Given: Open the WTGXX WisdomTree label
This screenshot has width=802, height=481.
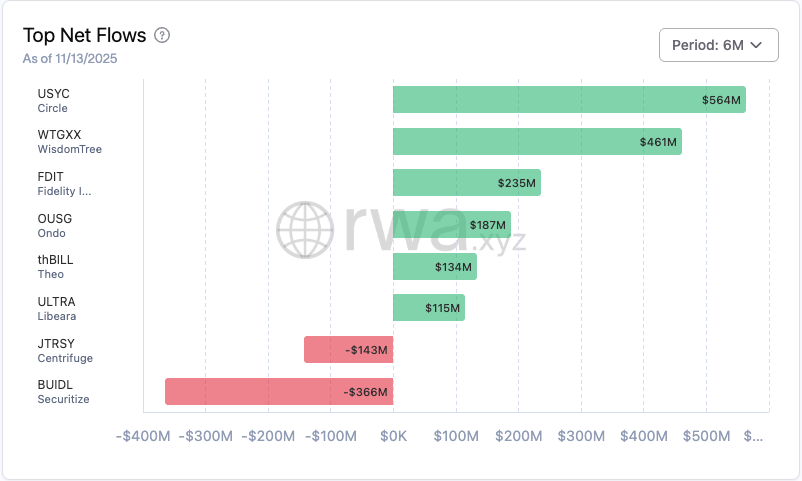Looking at the screenshot, I should point(69,142).
